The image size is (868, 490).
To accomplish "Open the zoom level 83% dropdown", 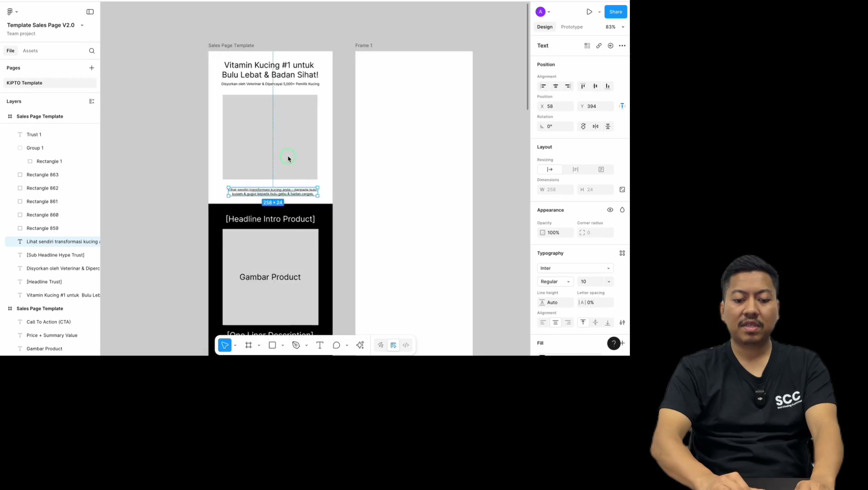I will coord(615,27).
